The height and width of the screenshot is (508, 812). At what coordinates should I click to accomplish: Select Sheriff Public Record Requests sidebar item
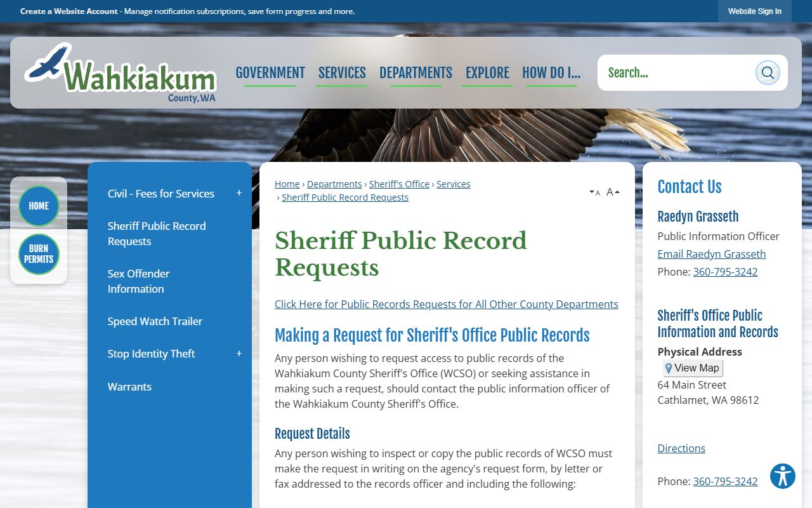(157, 234)
